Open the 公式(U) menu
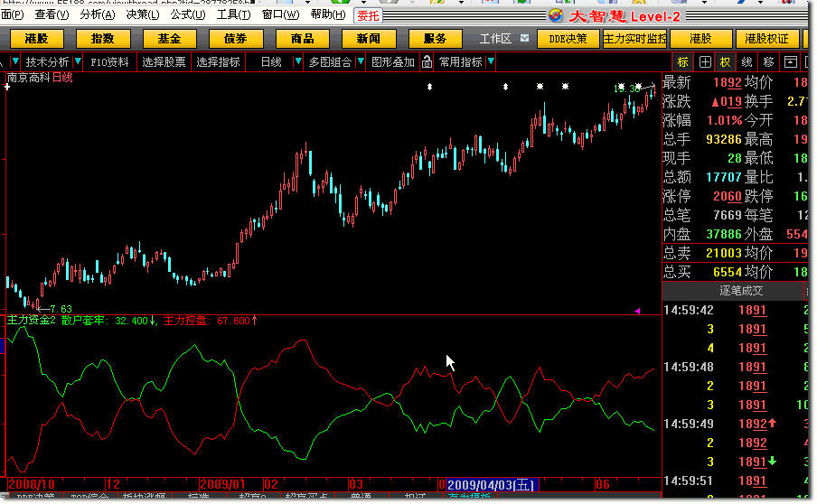817x504 pixels. (188, 14)
